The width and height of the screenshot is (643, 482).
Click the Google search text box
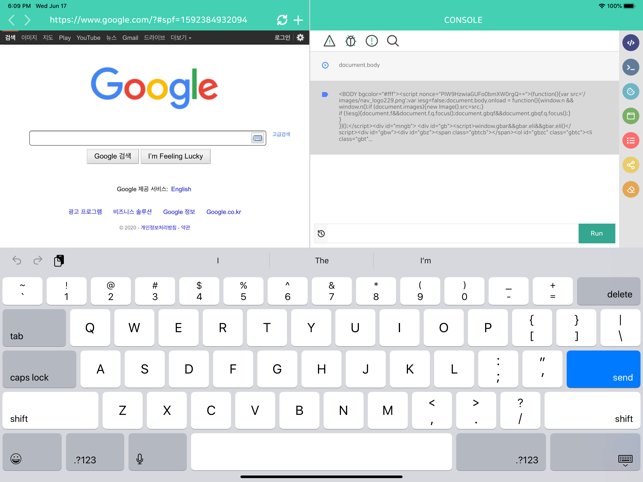(x=139, y=138)
